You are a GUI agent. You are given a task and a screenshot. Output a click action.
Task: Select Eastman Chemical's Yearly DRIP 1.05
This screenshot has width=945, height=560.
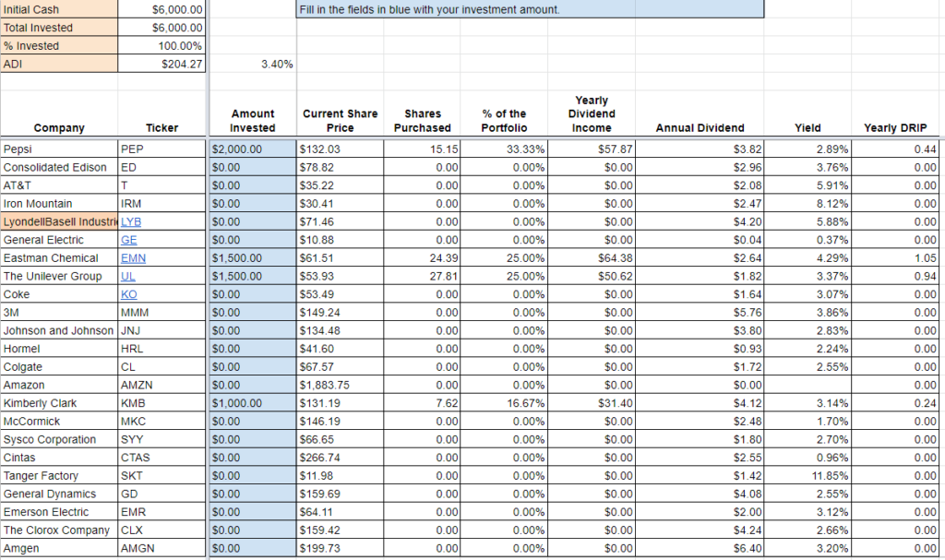click(x=895, y=258)
